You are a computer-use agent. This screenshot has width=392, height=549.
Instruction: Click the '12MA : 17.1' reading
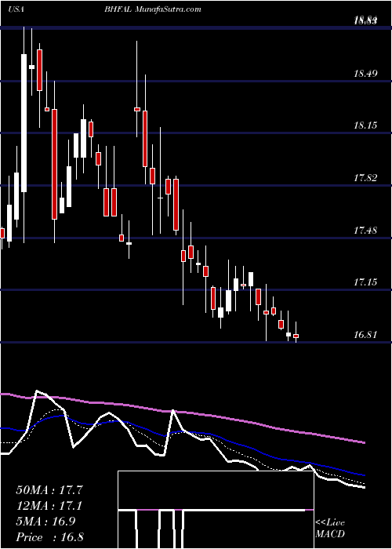pyautogui.click(x=49, y=506)
